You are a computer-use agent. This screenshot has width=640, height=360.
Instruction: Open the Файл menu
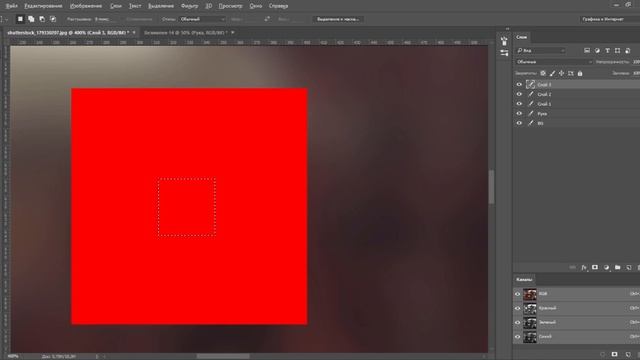[11, 6]
